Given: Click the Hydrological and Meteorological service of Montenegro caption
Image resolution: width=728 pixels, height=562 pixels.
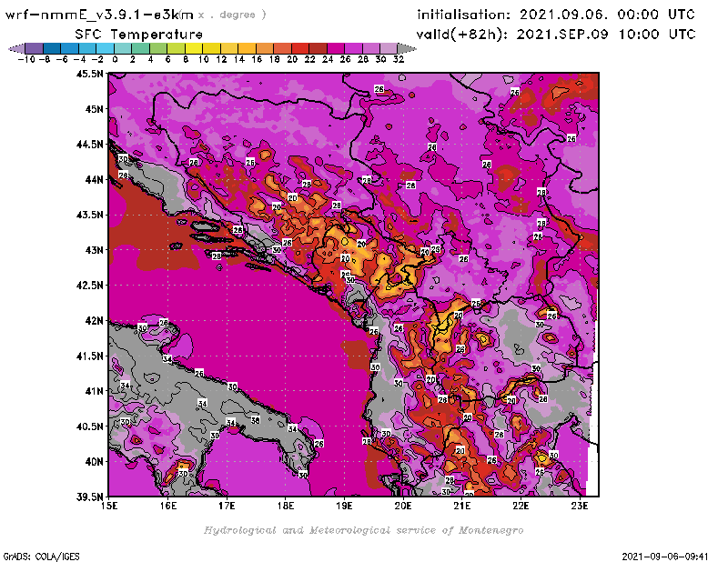Looking at the screenshot, I should tap(363, 530).
